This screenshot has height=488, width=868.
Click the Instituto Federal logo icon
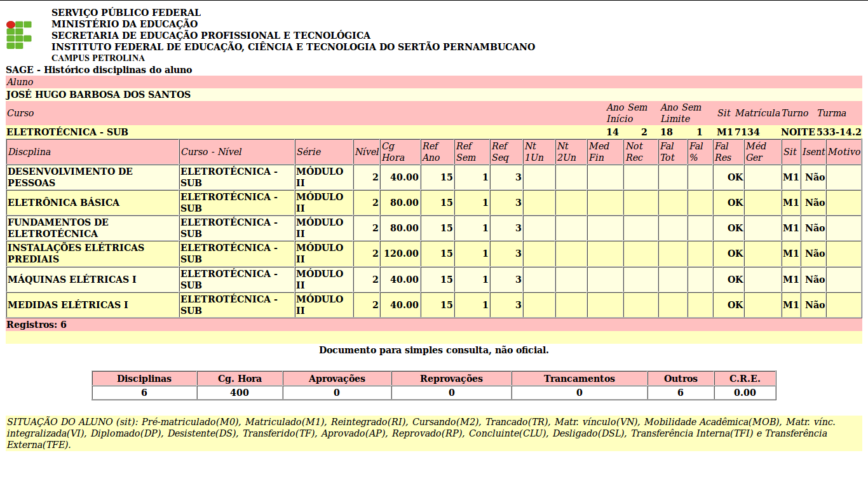(19, 34)
